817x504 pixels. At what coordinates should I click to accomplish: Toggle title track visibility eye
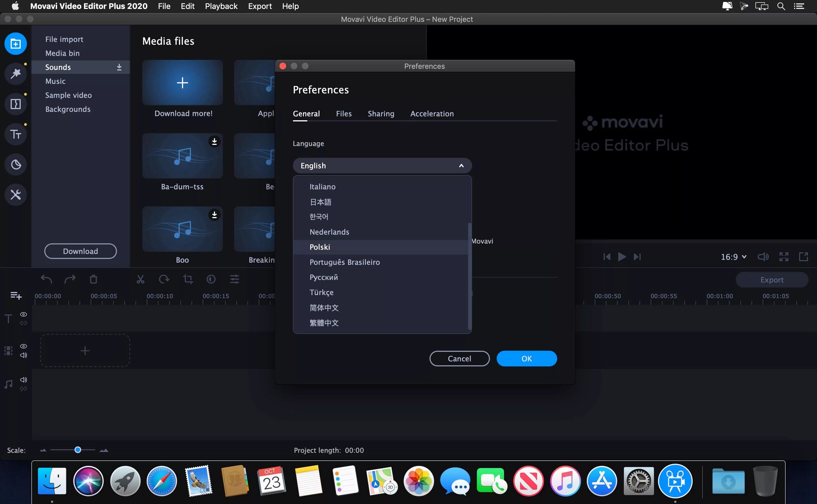point(23,314)
